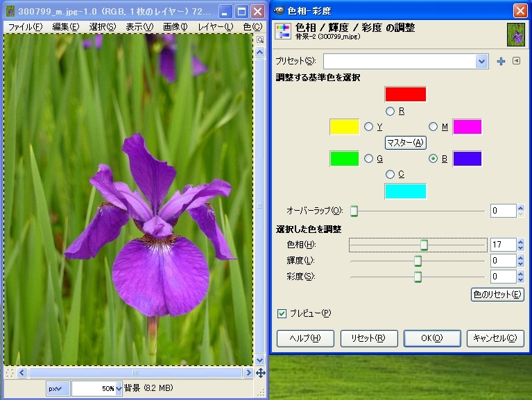Screen dimensions: 532x400
Task: Click the resize grip at image window corner
Action: [261, 392]
